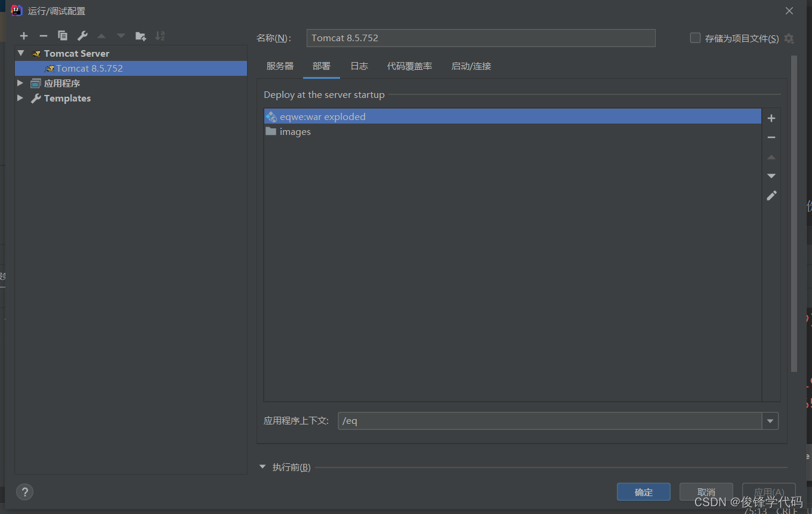This screenshot has height=514, width=812.
Task: Switch to the 代码覆盖率 tab
Action: (409, 66)
